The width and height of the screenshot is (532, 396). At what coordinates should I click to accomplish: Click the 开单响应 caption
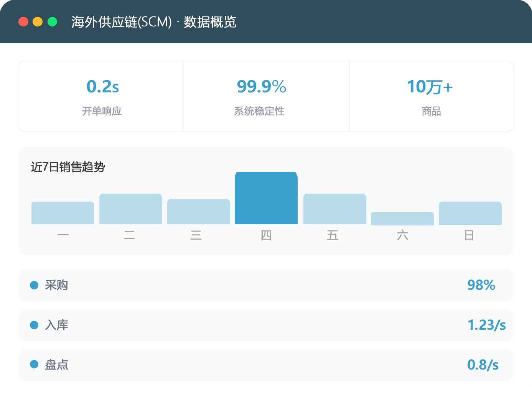click(102, 111)
